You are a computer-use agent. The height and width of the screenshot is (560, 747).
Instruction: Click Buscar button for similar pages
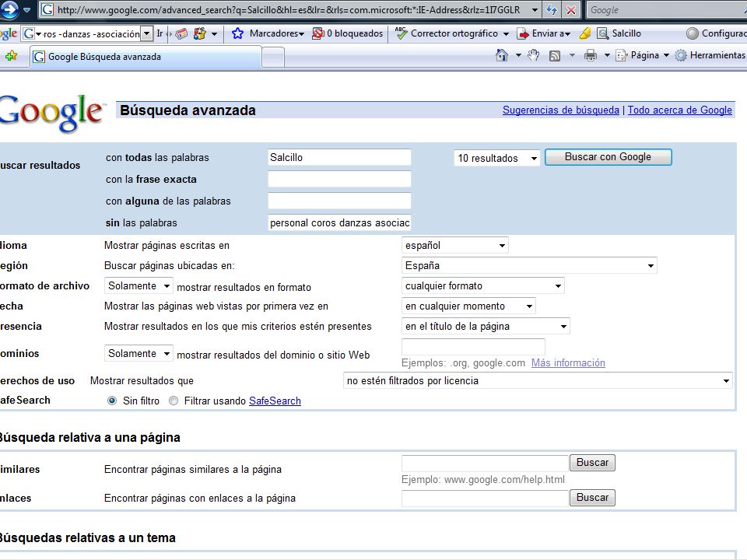[x=592, y=462]
